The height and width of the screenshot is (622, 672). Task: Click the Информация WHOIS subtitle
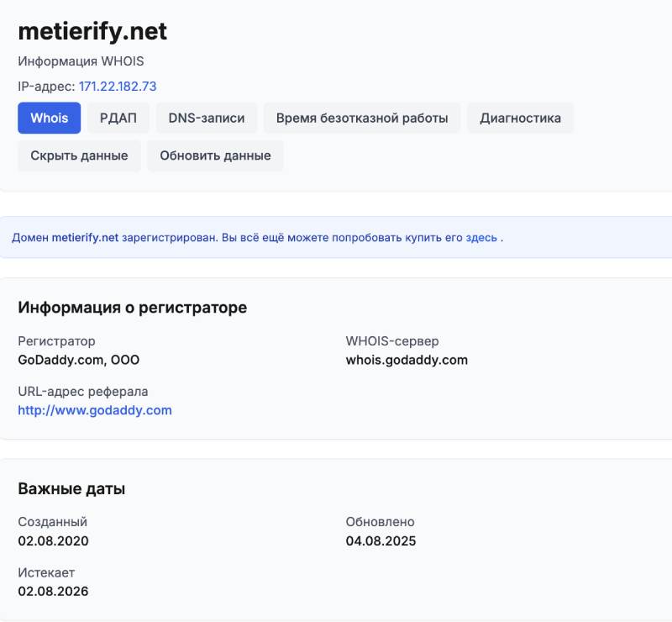[x=80, y=61]
